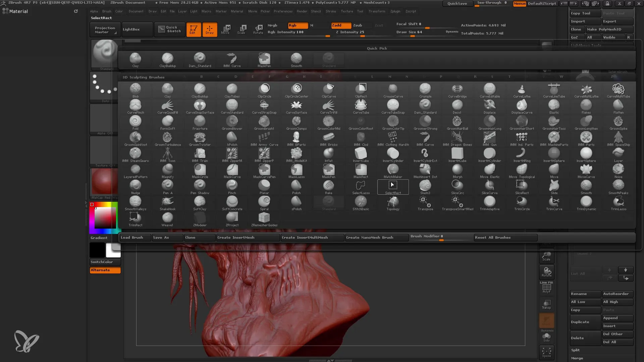Expand the Menus dropdown in toolbar
Screen dimensions: 644x362
[x=519, y=4]
